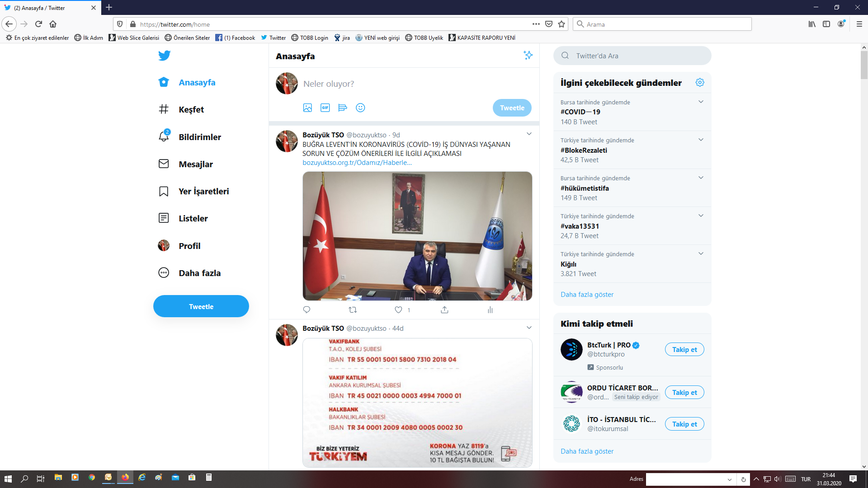This screenshot has height=488, width=868.
Task: Show tracking protection shield info
Action: pos(120,24)
